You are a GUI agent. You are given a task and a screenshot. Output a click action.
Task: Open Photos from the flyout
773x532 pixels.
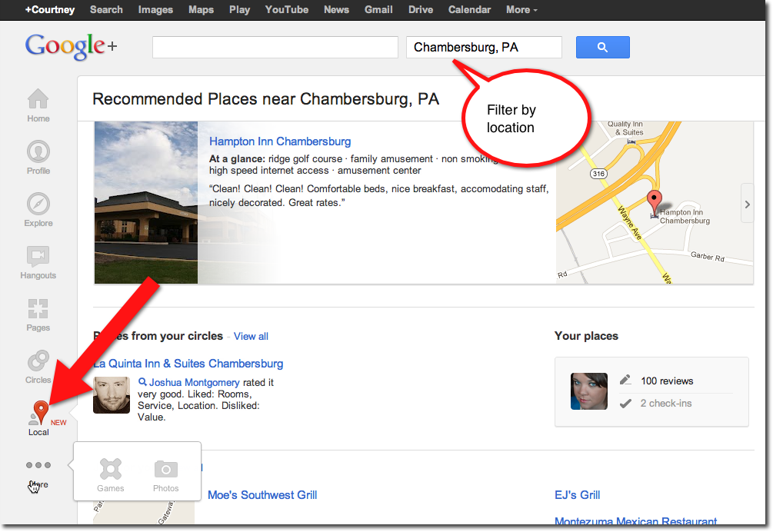click(165, 475)
